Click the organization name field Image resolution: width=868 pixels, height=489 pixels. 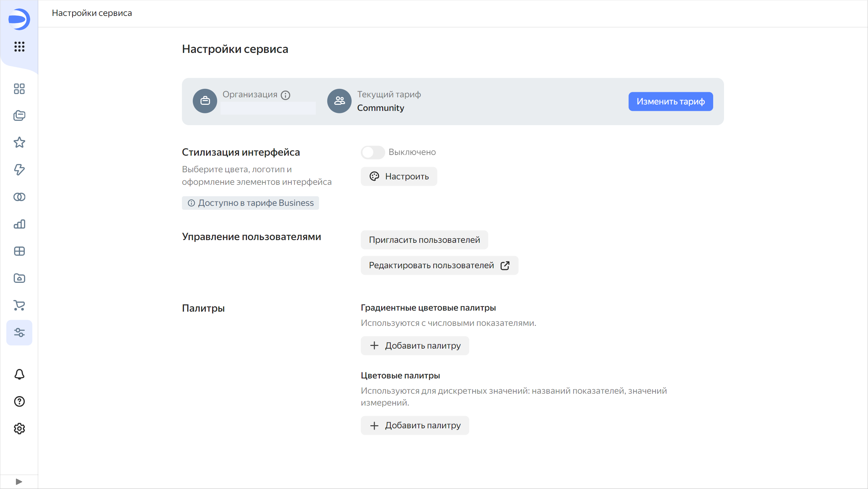tap(268, 108)
